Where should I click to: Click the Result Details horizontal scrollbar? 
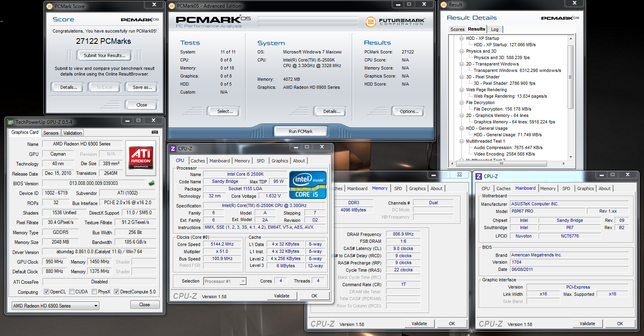[x=501, y=164]
